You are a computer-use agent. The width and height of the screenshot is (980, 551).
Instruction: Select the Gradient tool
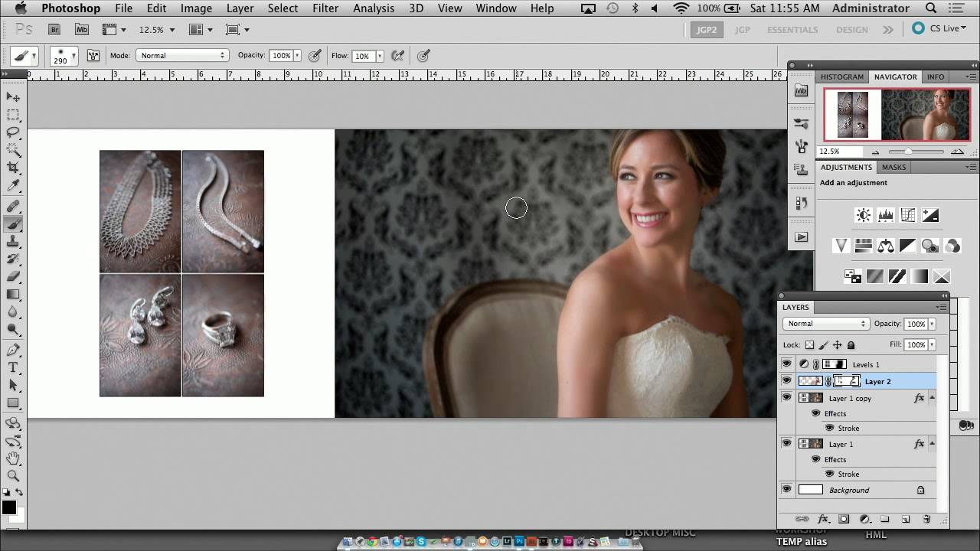coord(14,295)
